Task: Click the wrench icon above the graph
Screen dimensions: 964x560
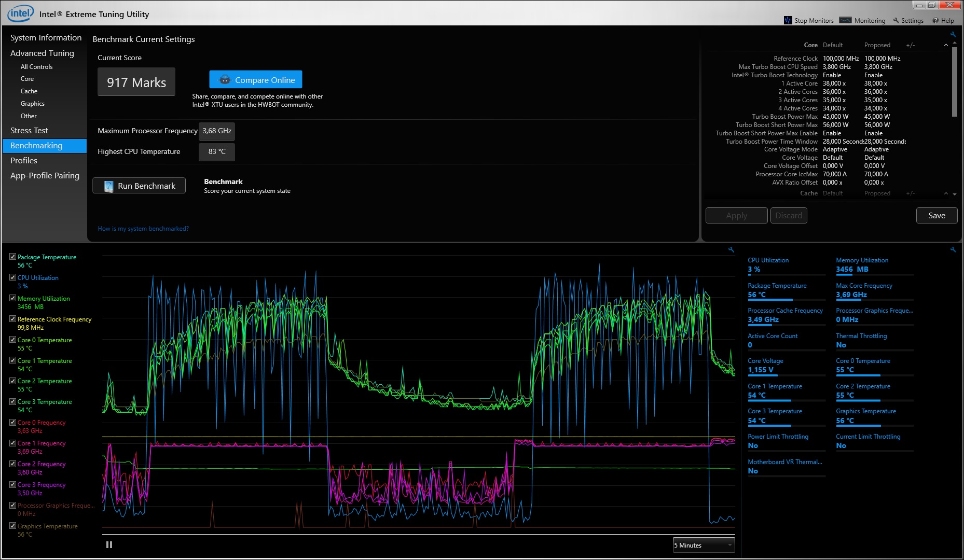Action: (731, 250)
